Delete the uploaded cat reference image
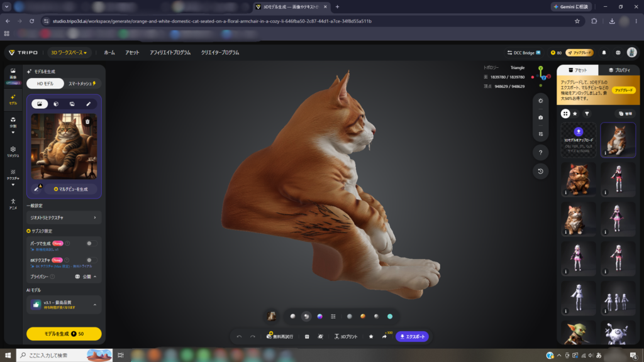 (87, 121)
